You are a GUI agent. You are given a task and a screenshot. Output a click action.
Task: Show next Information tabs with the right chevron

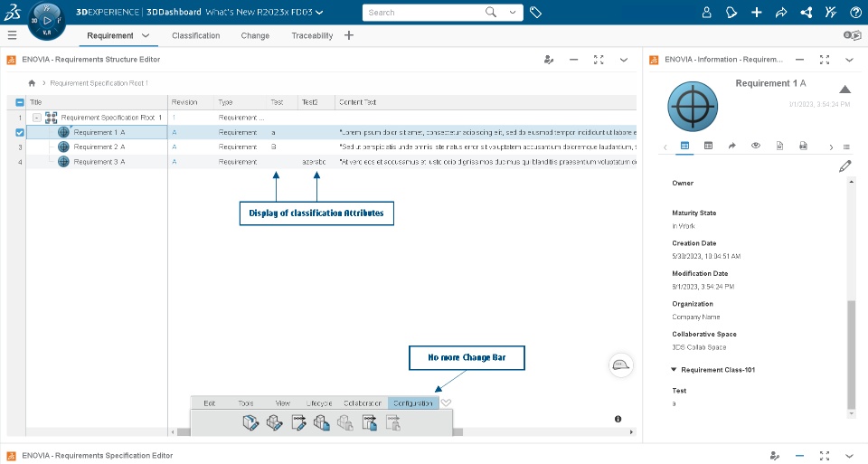coord(831,147)
